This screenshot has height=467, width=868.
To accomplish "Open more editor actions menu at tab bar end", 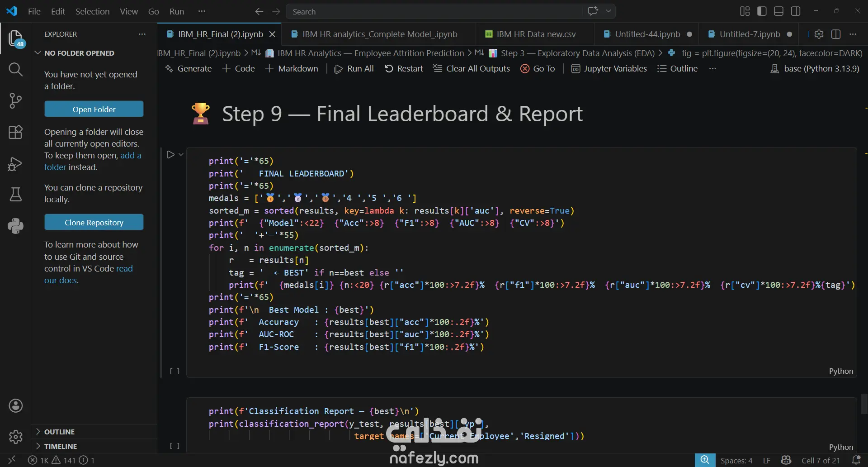I will click(853, 34).
